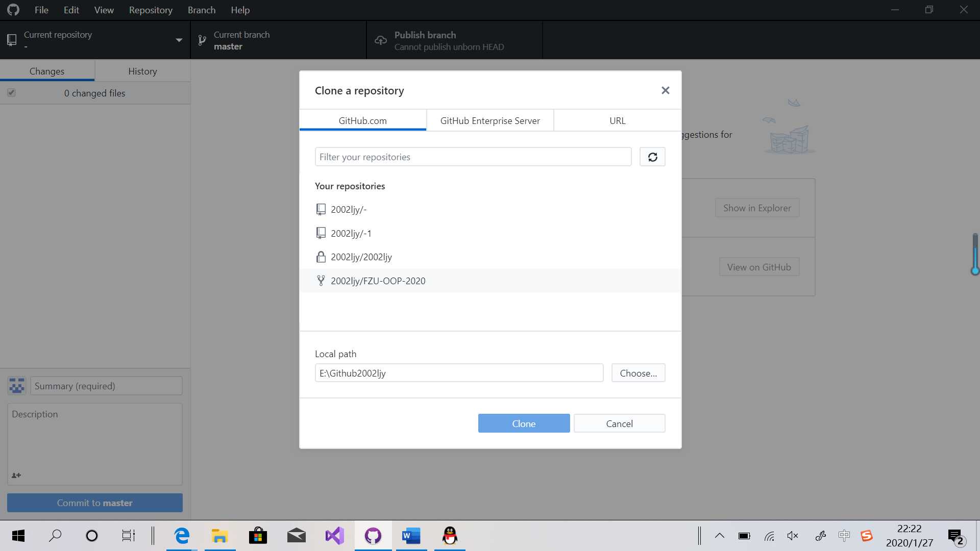Click the Wi-Fi network tray icon
Image resolution: width=980 pixels, height=551 pixels.
click(x=769, y=536)
